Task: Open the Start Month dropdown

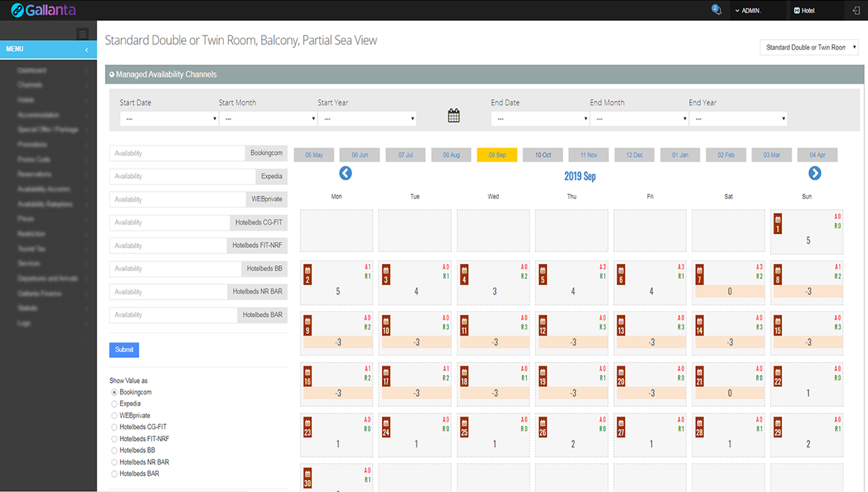Action: pyautogui.click(x=268, y=119)
